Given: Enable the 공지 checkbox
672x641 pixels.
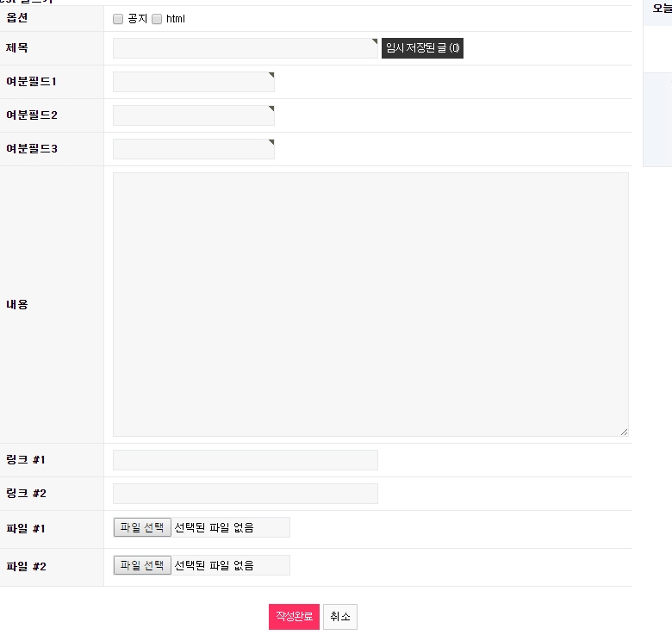Looking at the screenshot, I should point(118,19).
